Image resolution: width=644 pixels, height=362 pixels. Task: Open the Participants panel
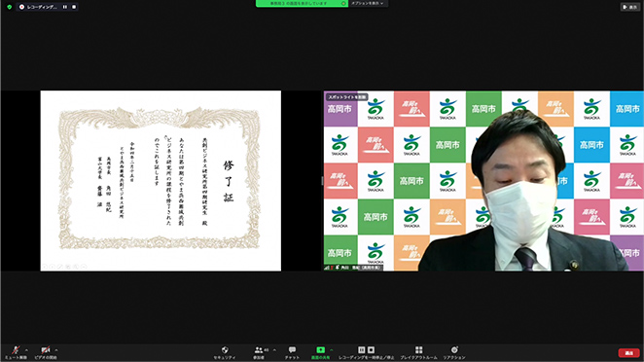pyautogui.click(x=259, y=352)
